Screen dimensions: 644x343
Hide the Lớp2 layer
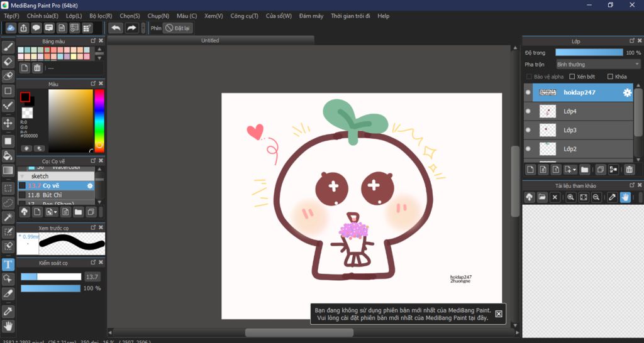[x=528, y=149]
